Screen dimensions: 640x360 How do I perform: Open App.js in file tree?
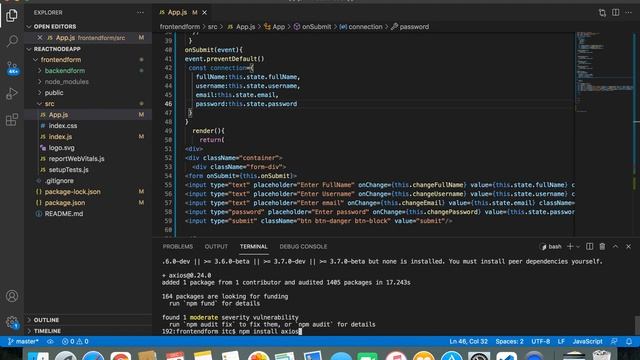88,115
